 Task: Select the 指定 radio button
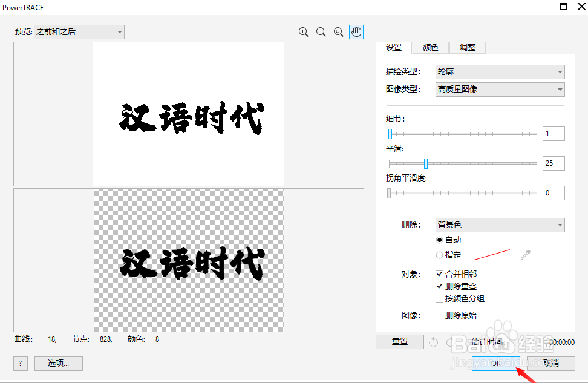(x=439, y=255)
